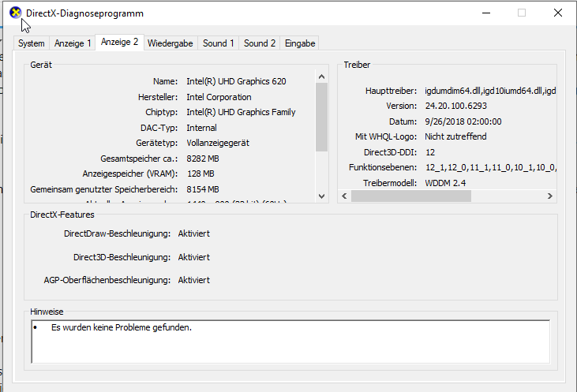Click WHQL value Nicht zutreffend
This screenshot has height=392, width=577.
tap(455, 136)
